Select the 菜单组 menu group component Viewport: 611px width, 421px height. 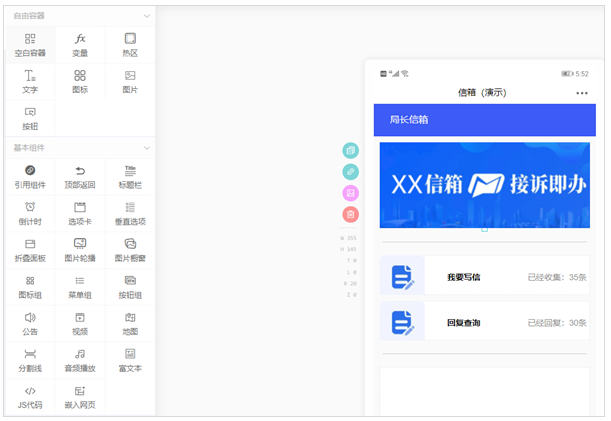[x=80, y=287]
